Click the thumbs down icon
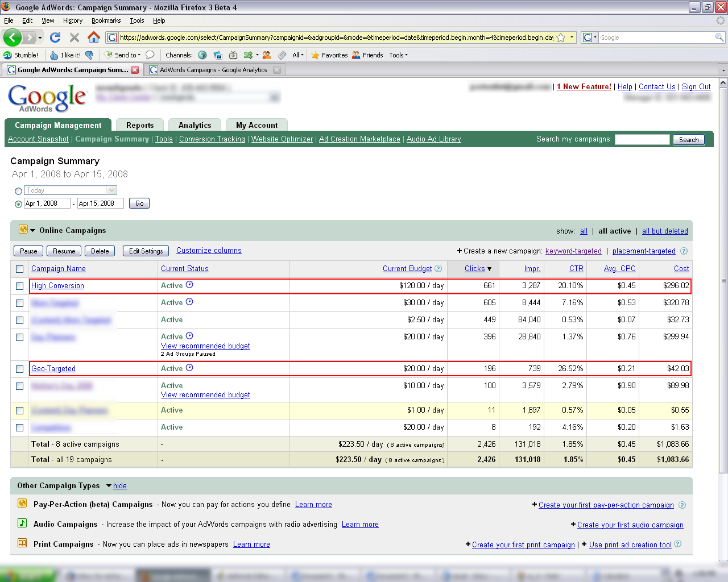The height and width of the screenshot is (582, 728). (89, 55)
